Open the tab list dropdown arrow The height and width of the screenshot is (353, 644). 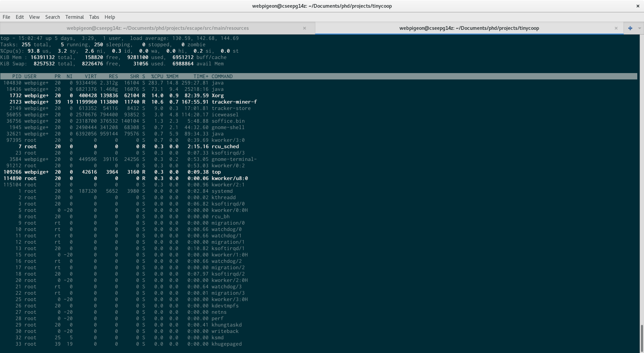pos(639,28)
